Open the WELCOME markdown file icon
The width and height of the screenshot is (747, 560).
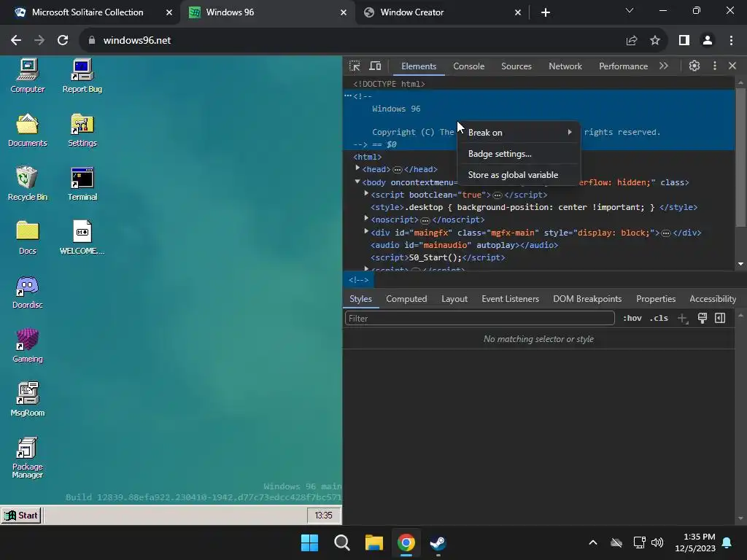click(x=82, y=238)
